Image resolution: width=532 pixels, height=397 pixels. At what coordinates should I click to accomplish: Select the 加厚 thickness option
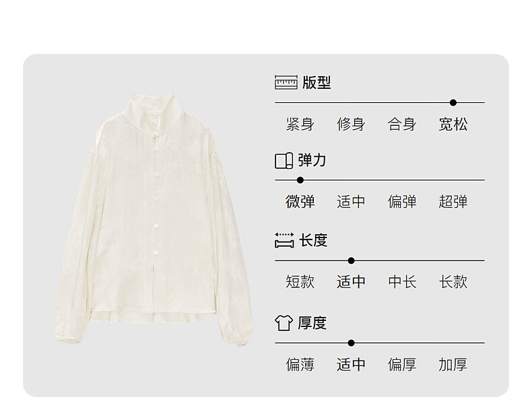453,365
